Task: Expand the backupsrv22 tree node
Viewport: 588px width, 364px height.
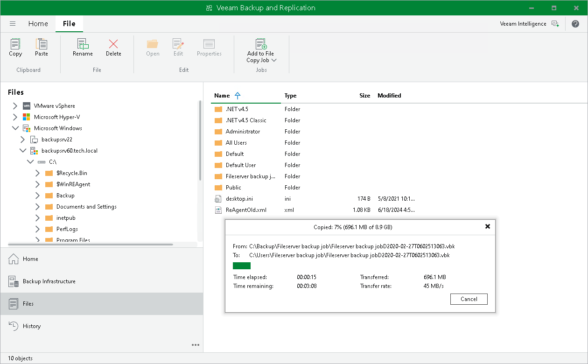Action: (23, 140)
